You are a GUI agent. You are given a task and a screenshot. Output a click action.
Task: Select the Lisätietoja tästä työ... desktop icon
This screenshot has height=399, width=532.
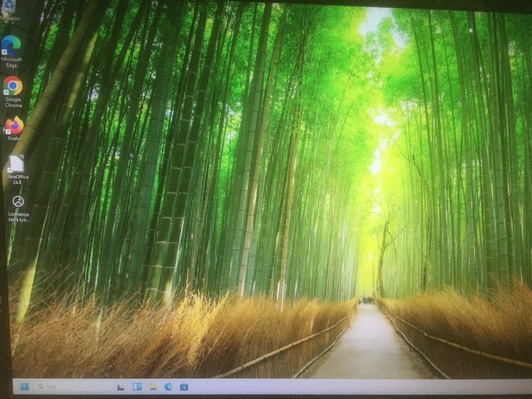tap(18, 208)
